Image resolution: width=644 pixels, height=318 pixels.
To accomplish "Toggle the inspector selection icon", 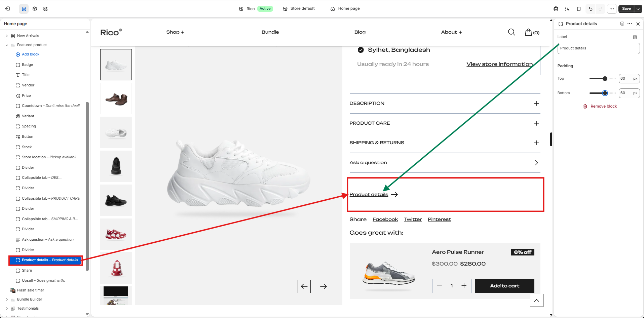I will click(567, 9).
